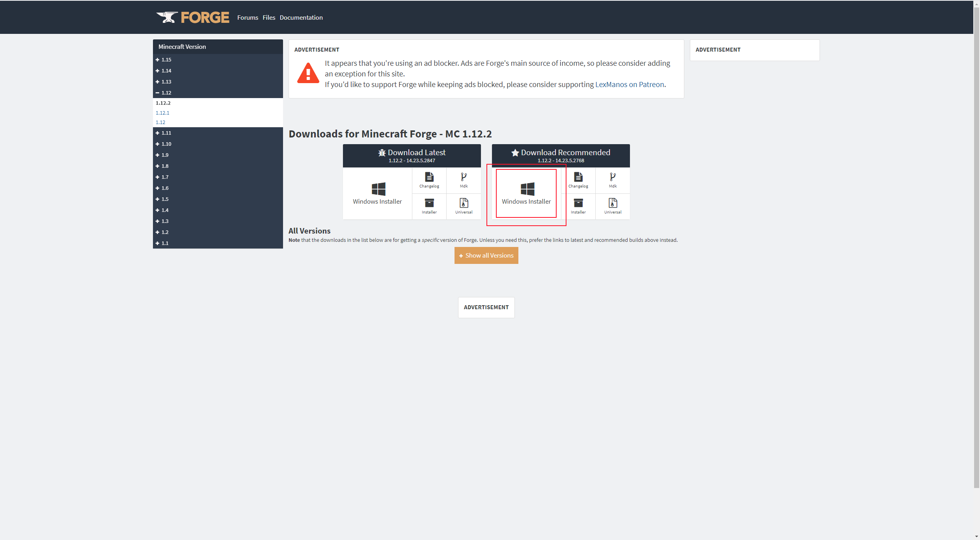Select the Files navigation link

[x=269, y=17]
